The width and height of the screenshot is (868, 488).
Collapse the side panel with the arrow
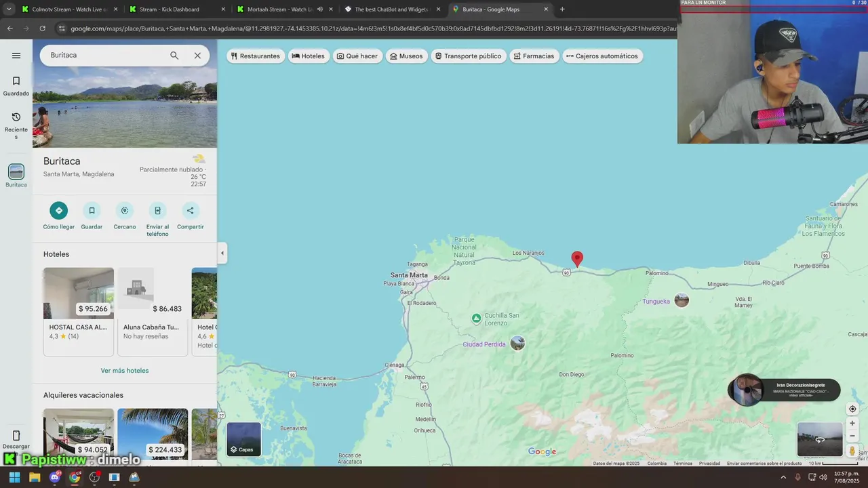(222, 253)
